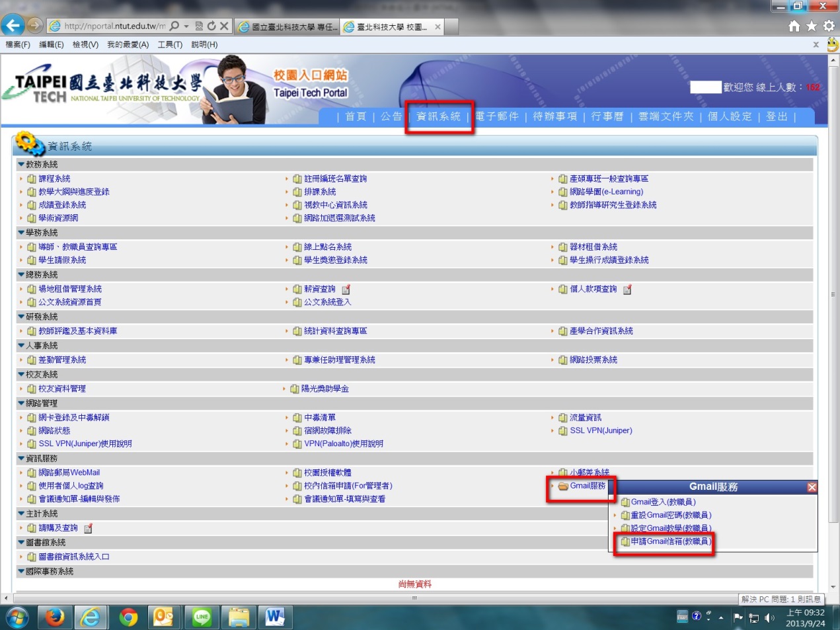Click the note icon beside 薪資查詢
The height and width of the screenshot is (630, 840).
click(346, 290)
